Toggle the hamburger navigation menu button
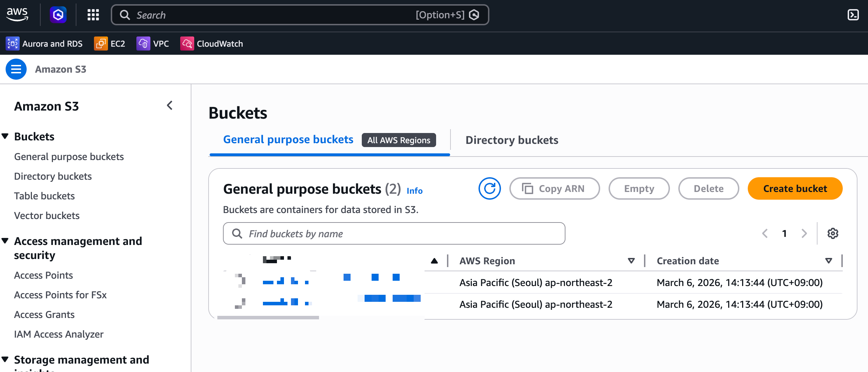This screenshot has height=372, width=868. point(16,69)
